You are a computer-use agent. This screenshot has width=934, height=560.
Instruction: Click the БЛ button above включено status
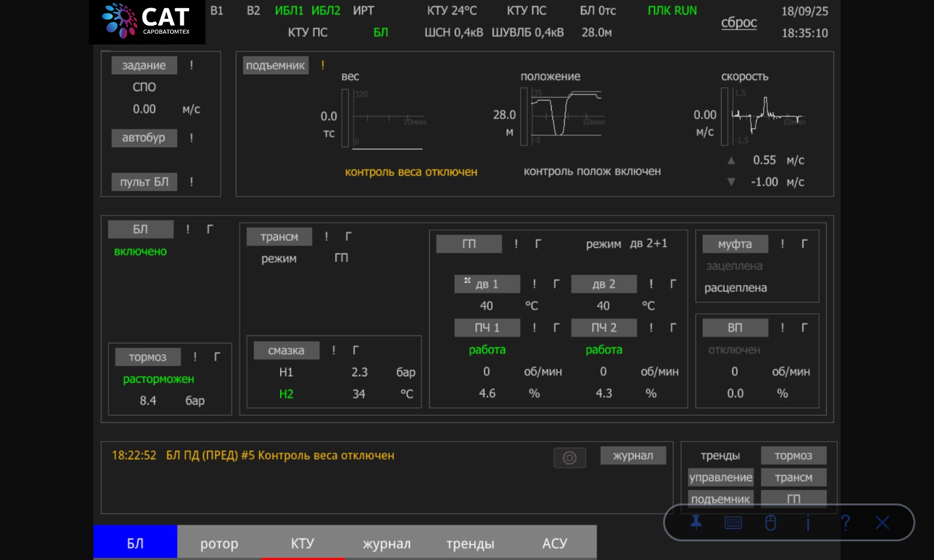(x=141, y=229)
